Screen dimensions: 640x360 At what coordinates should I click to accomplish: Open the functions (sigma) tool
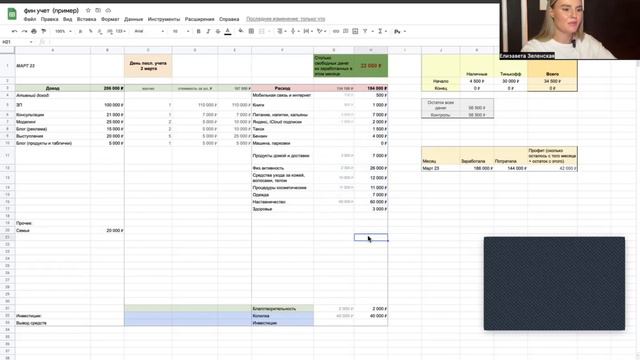380,31
